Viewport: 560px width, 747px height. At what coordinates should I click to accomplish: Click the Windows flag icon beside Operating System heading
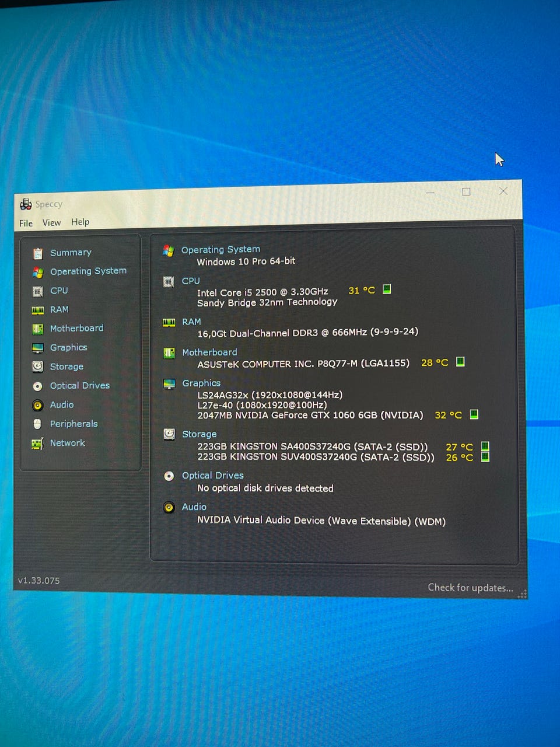(169, 250)
